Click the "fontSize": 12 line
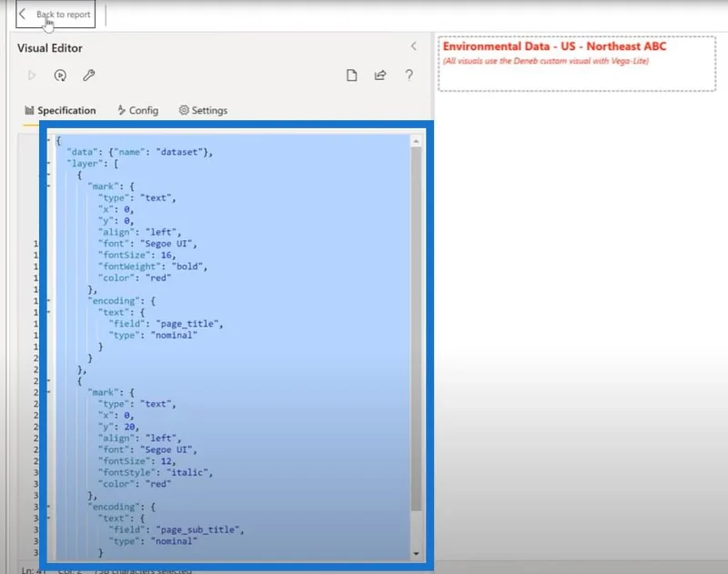728x574 pixels. [137, 461]
